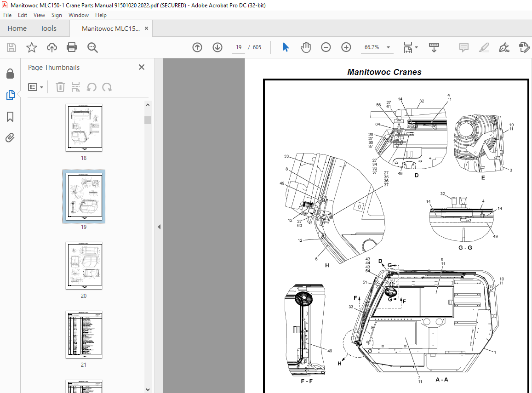This screenshot has height=393, width=532.
Task: Rotate page clockwise in thumbnails panel
Action: 107,87
